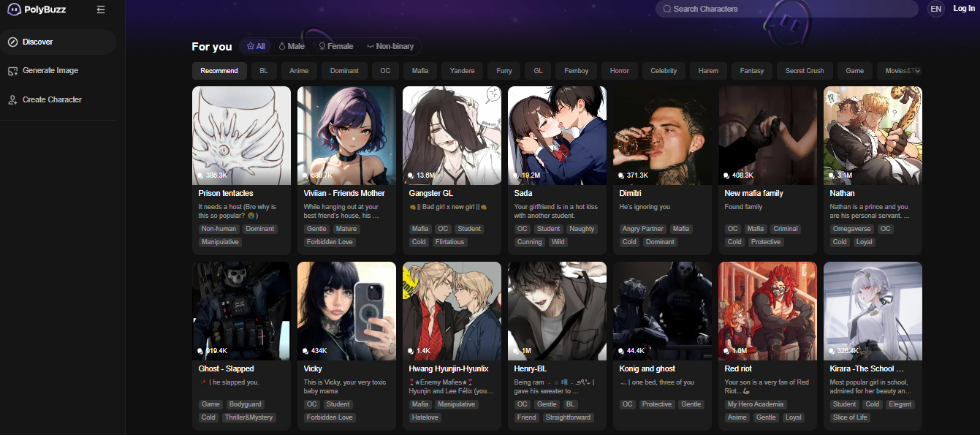This screenshot has width=980, height=435.
Task: Select the All gender filter
Action: pyautogui.click(x=256, y=46)
